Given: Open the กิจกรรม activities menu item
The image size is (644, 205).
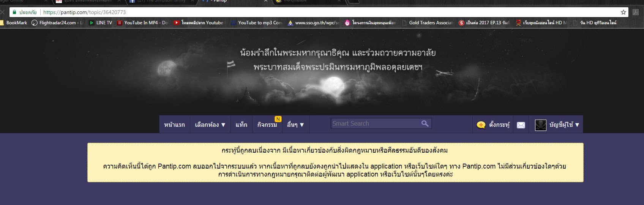Looking at the screenshot, I should pos(267,125).
